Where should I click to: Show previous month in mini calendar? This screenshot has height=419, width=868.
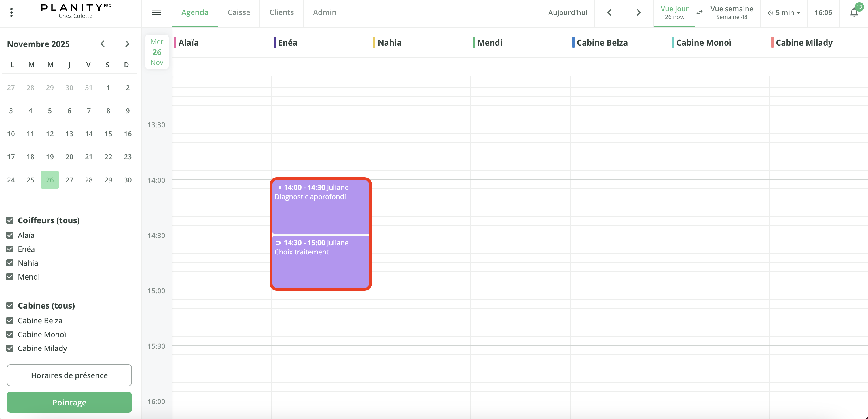point(103,44)
